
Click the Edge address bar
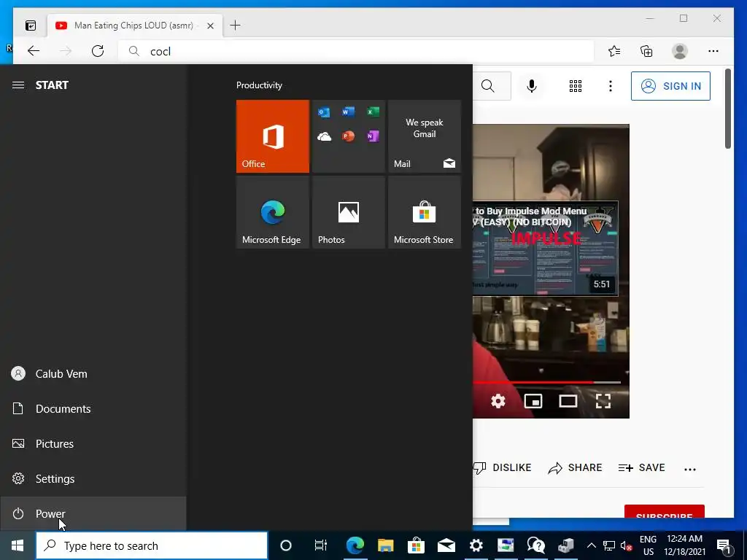point(356,51)
